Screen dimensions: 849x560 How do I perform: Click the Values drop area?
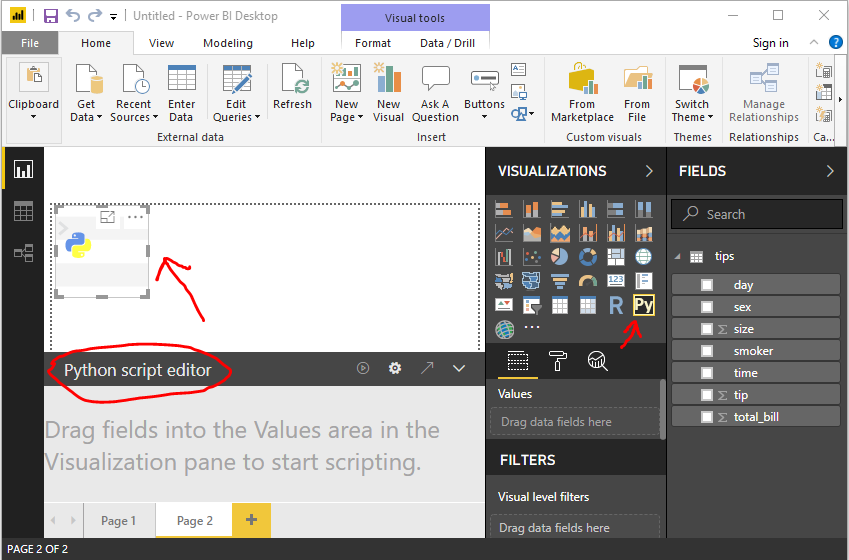pos(574,422)
